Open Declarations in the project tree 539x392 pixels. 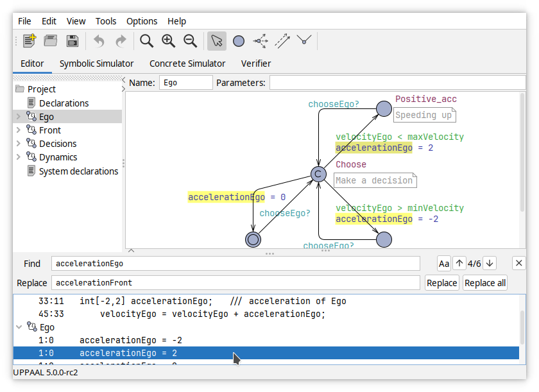[x=64, y=103]
